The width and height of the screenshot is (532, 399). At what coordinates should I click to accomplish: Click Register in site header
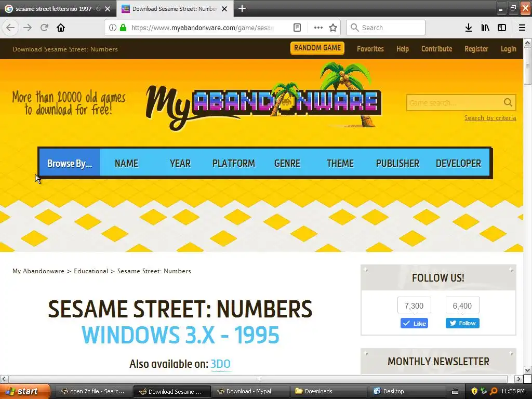pos(476,49)
